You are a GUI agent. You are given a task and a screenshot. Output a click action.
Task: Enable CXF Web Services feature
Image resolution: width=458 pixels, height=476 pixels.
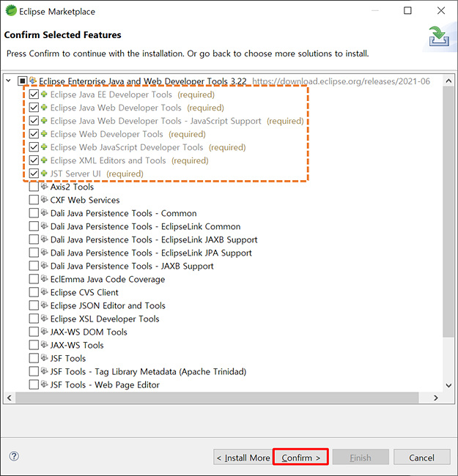point(34,200)
